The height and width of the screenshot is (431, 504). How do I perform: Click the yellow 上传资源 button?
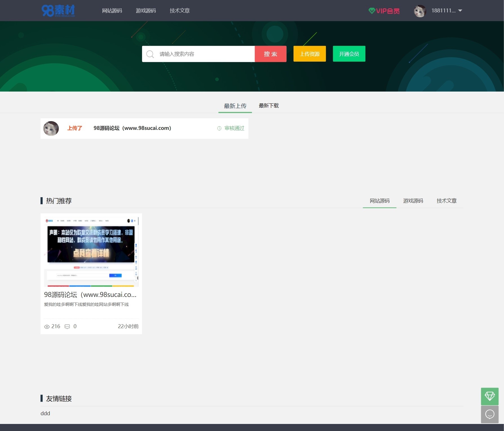(309, 54)
